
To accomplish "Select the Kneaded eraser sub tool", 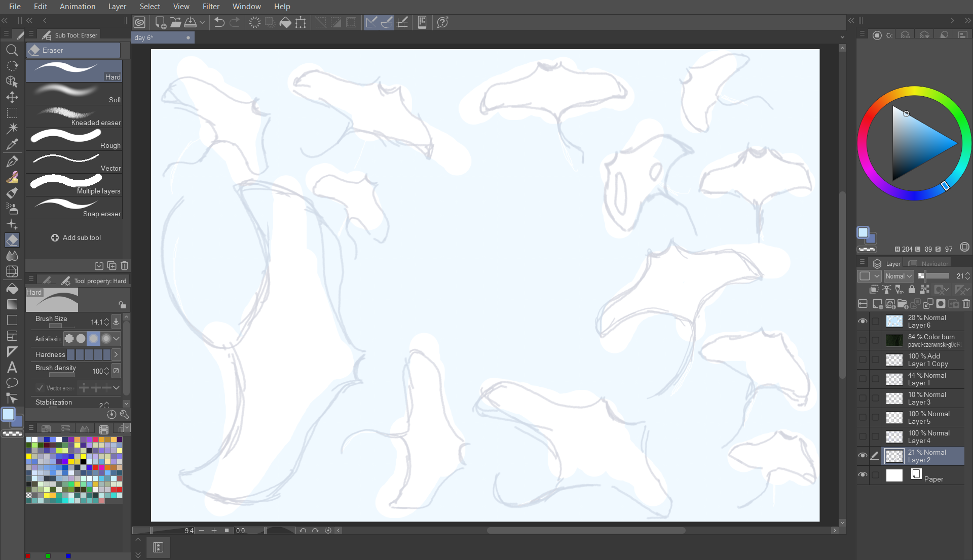I will [x=74, y=116].
